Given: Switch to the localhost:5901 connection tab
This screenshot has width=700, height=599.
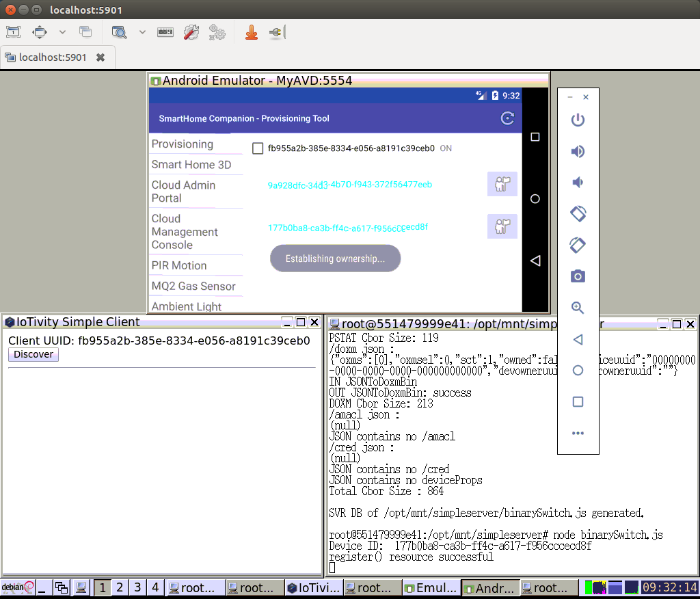Looking at the screenshot, I should point(53,57).
